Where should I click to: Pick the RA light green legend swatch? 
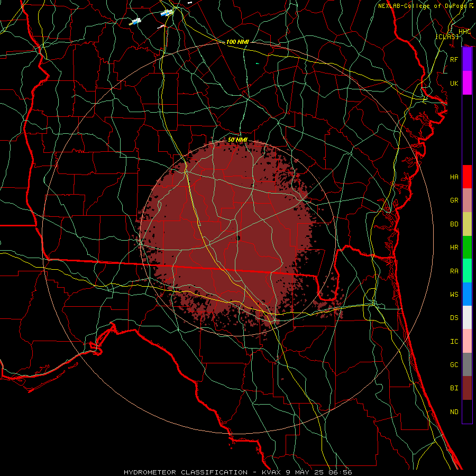coord(467,271)
